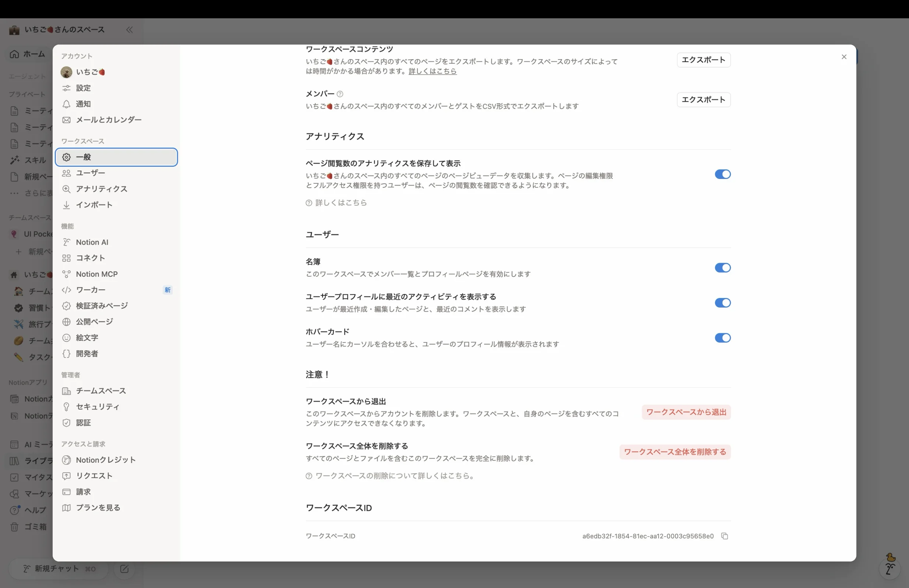The height and width of the screenshot is (588, 909).
Task: Toggle the 名簿 directory switch
Action: tap(722, 268)
